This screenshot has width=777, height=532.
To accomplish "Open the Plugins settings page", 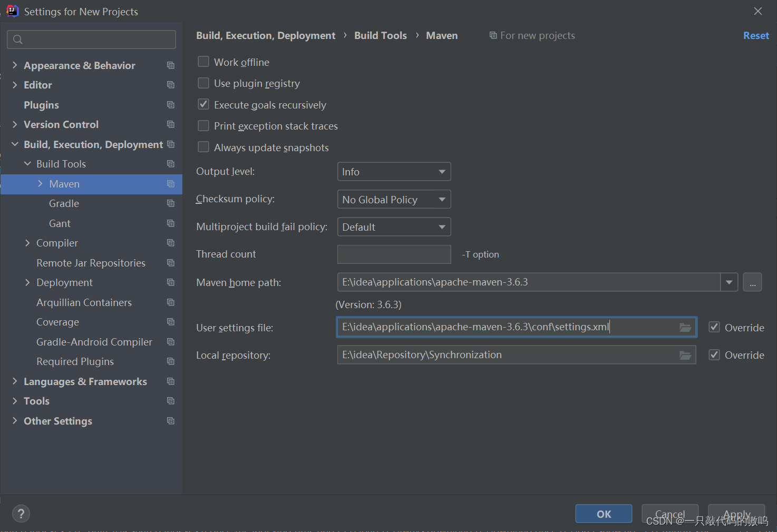I will pyautogui.click(x=41, y=105).
